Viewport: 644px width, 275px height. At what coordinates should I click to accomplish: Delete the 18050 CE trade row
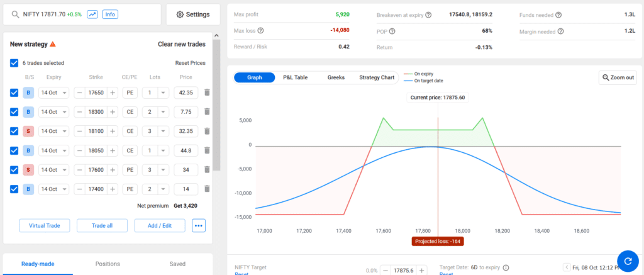(x=207, y=150)
